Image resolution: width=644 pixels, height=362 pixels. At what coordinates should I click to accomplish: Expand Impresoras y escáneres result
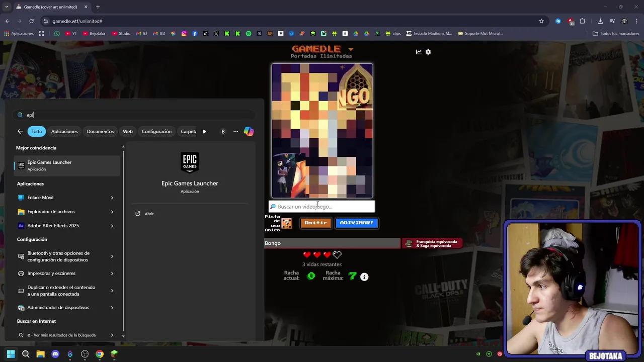pyautogui.click(x=112, y=274)
